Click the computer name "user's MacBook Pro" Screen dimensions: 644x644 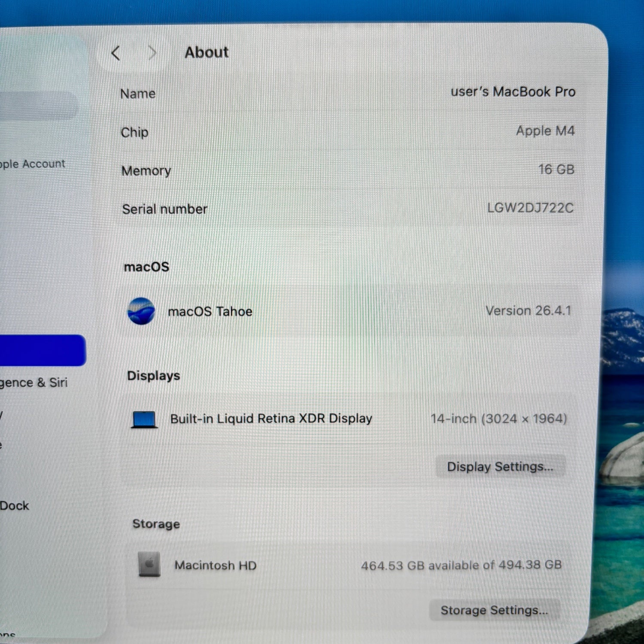tap(513, 92)
